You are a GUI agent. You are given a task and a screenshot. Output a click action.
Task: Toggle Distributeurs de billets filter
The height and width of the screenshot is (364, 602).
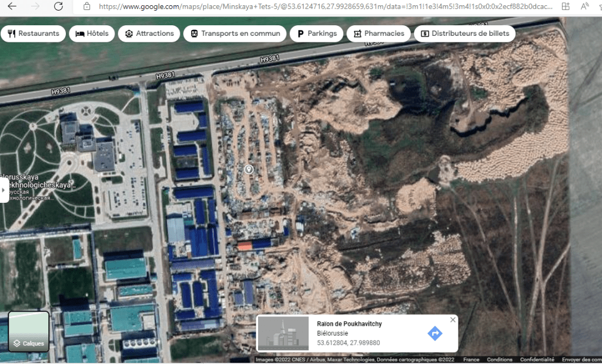(x=464, y=34)
